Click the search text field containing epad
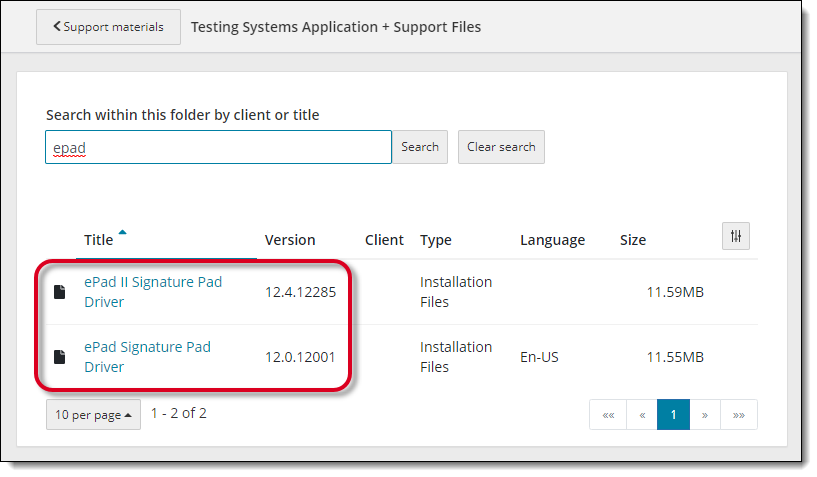817x477 pixels. click(x=218, y=147)
